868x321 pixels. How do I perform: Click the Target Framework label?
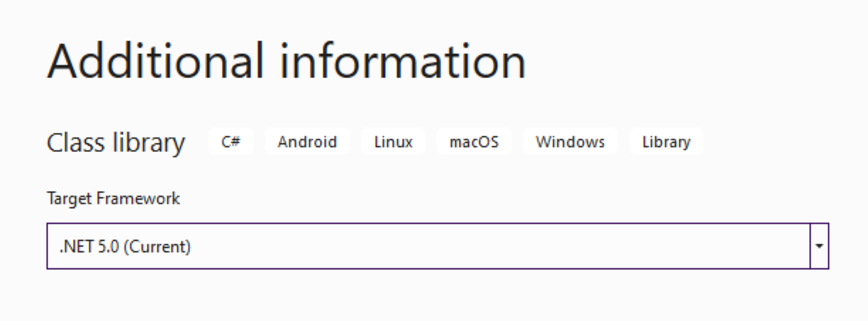(x=113, y=198)
